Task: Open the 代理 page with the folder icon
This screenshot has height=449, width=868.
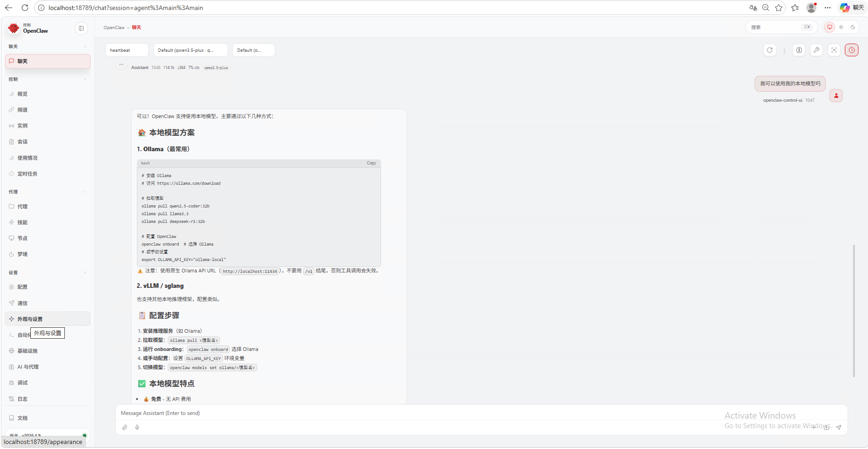Action: (x=48, y=207)
